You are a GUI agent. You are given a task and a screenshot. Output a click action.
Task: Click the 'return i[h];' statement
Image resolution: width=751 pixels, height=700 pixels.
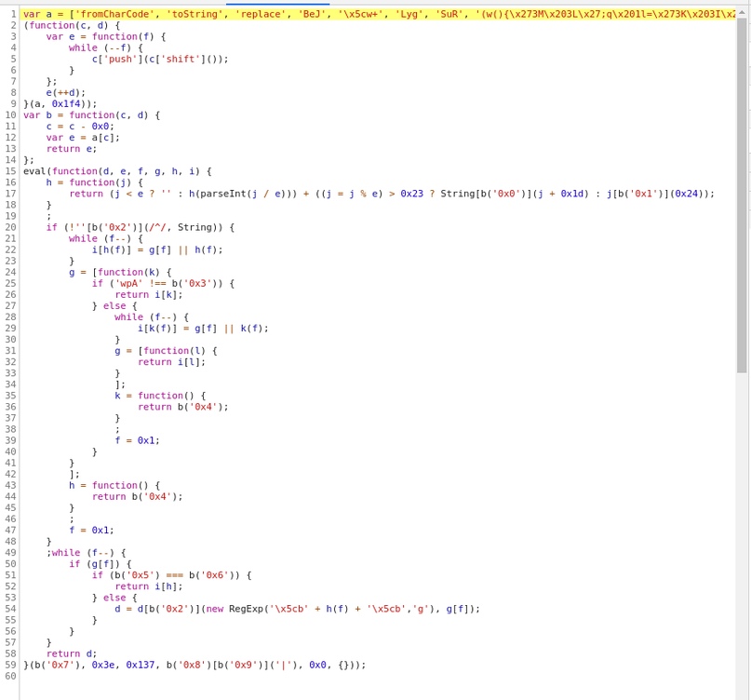click(x=149, y=586)
